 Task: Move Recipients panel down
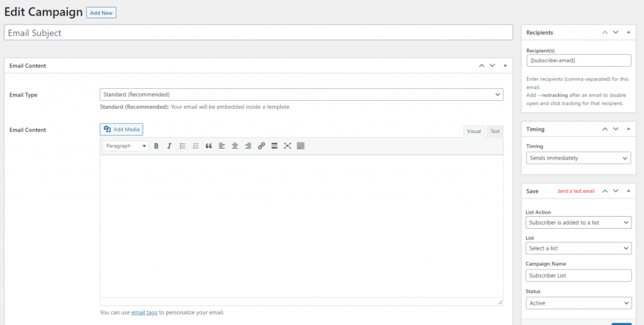(x=615, y=33)
